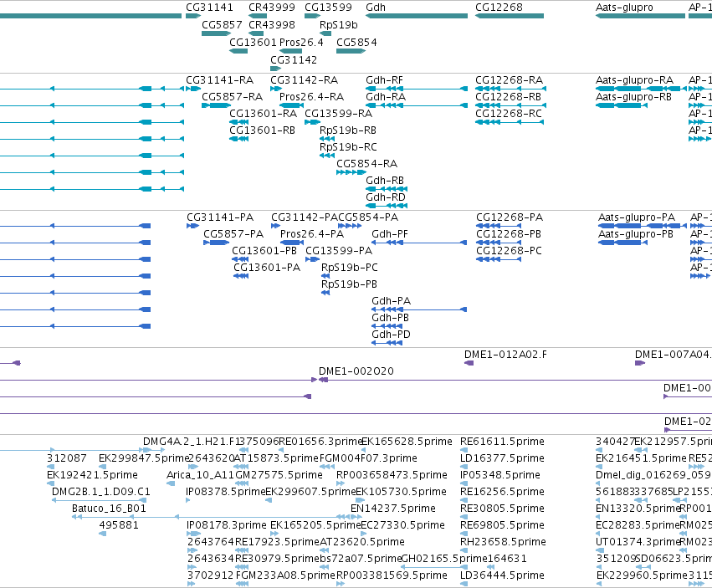Screen dimensions: 712x588
Task: Open the Aats-glupro gene feature
Action: (x=640, y=16)
